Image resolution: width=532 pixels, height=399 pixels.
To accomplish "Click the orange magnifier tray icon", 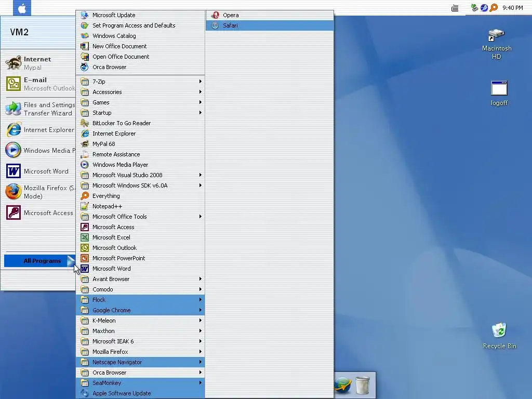I will coord(494,7).
